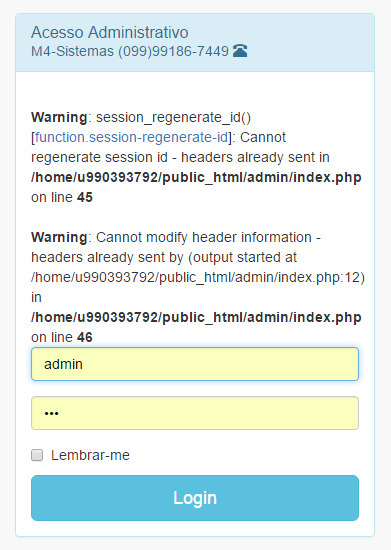Click the Login button
Image resolution: width=391 pixels, height=550 pixels.
[195, 498]
